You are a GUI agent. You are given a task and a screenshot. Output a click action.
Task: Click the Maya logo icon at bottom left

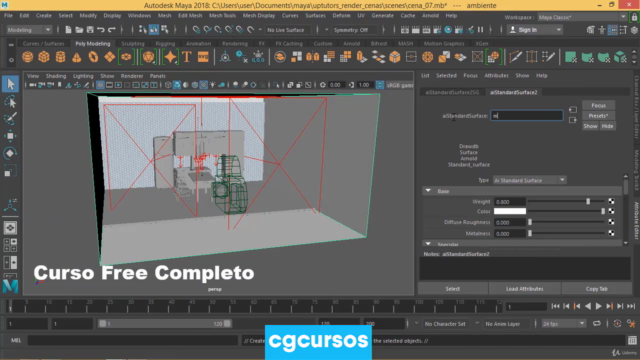pyautogui.click(x=10, y=286)
